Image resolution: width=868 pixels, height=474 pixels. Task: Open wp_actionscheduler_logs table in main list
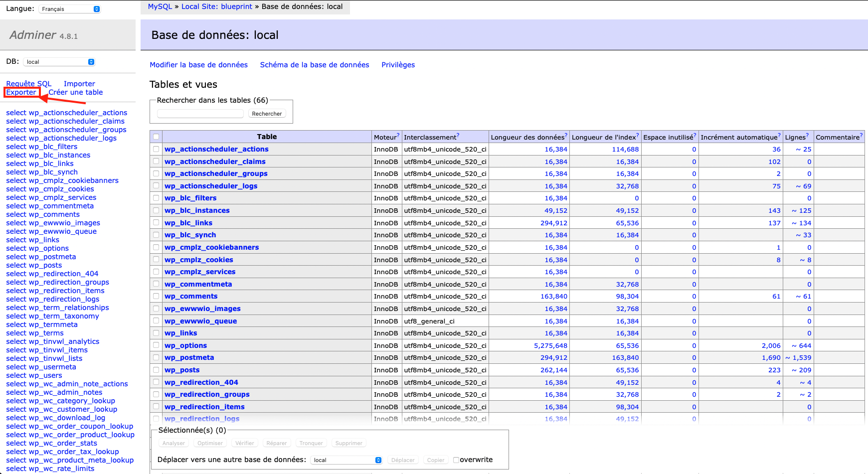211,186
